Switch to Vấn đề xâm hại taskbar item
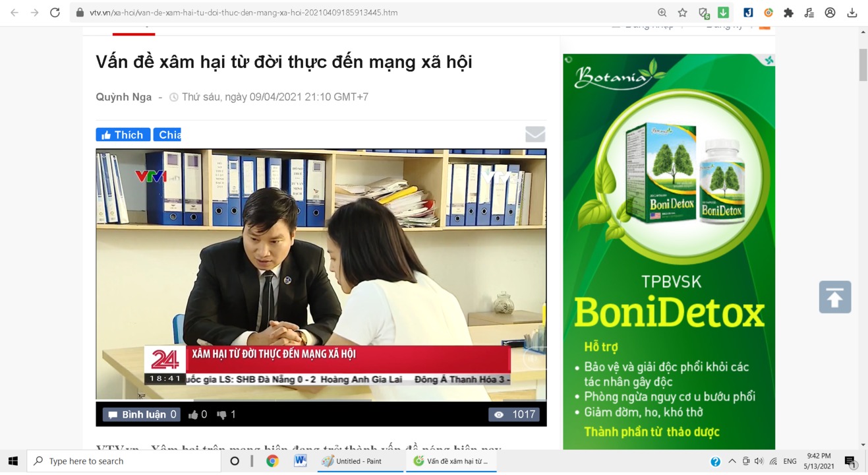 point(451,461)
